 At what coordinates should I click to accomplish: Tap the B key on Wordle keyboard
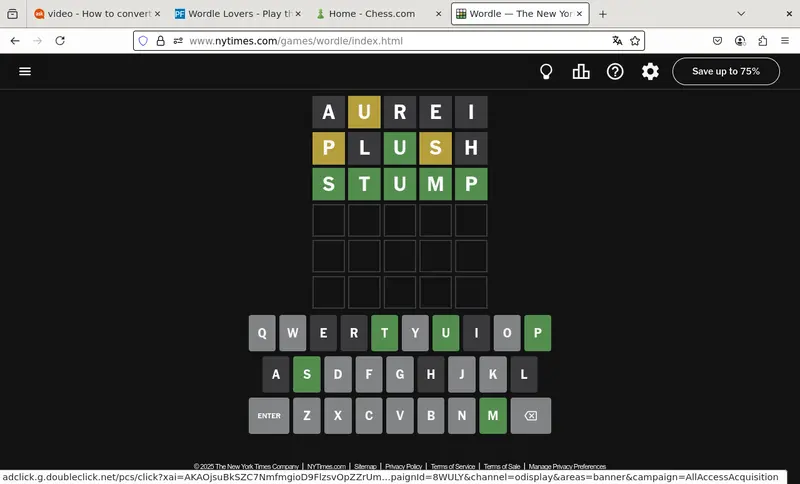[431, 416]
